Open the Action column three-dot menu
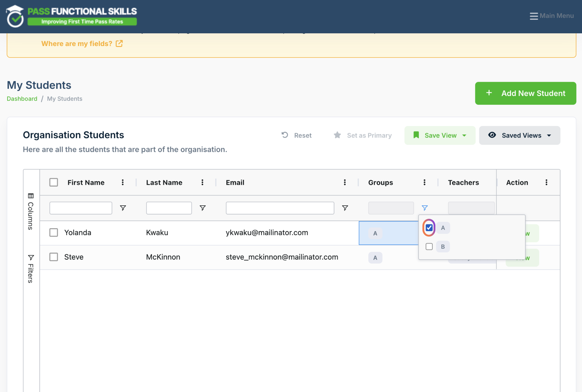 coord(547,182)
